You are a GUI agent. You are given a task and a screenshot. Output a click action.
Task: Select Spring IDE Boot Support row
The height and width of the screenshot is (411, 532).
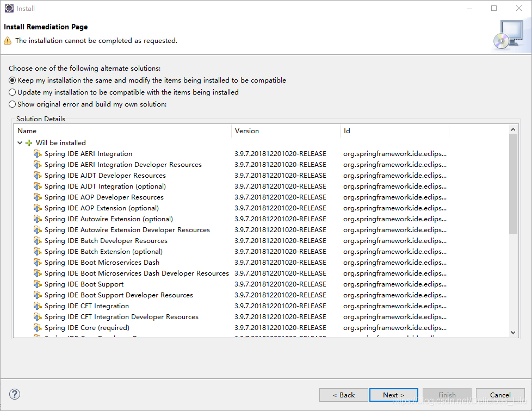point(84,284)
